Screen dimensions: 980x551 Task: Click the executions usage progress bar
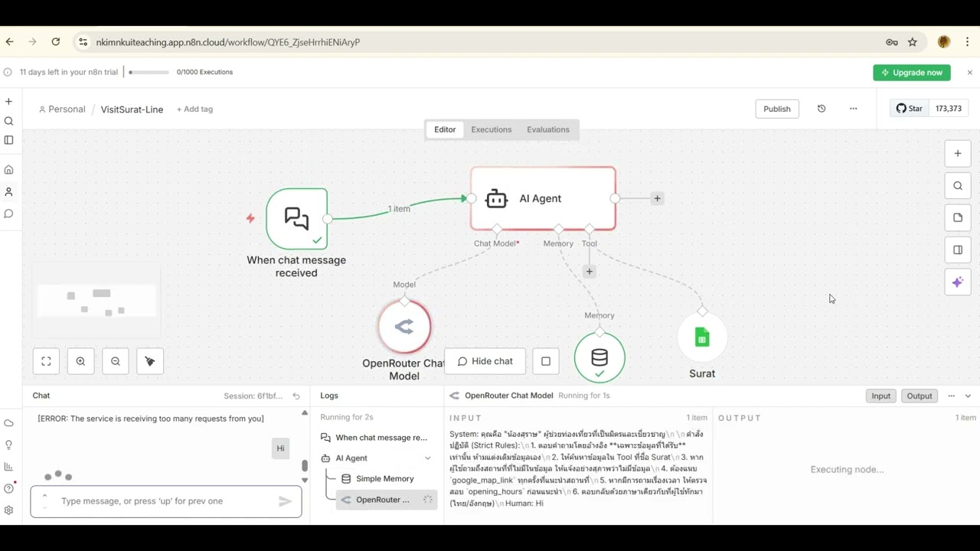(149, 73)
